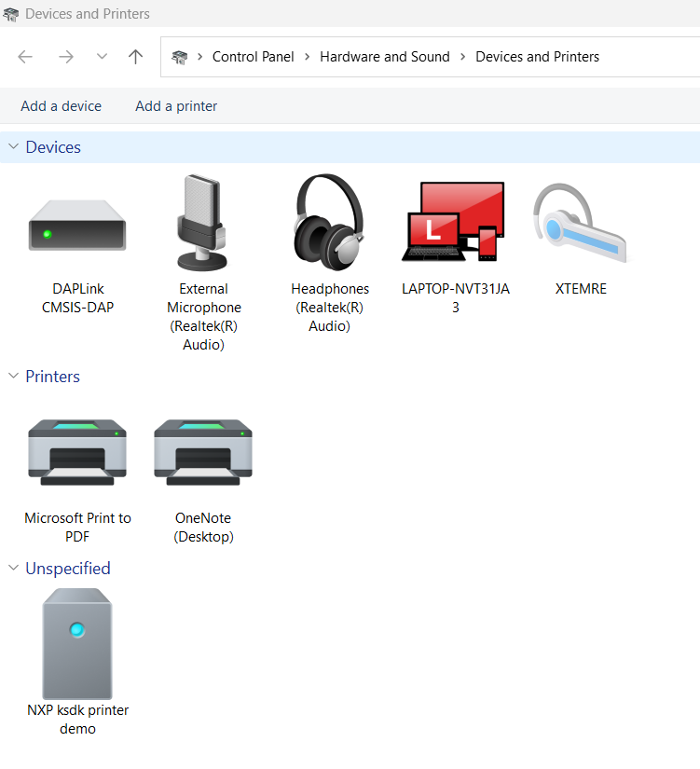Click the Headphones (Realtek(R) Audio) label
700x769 pixels.
(330, 308)
